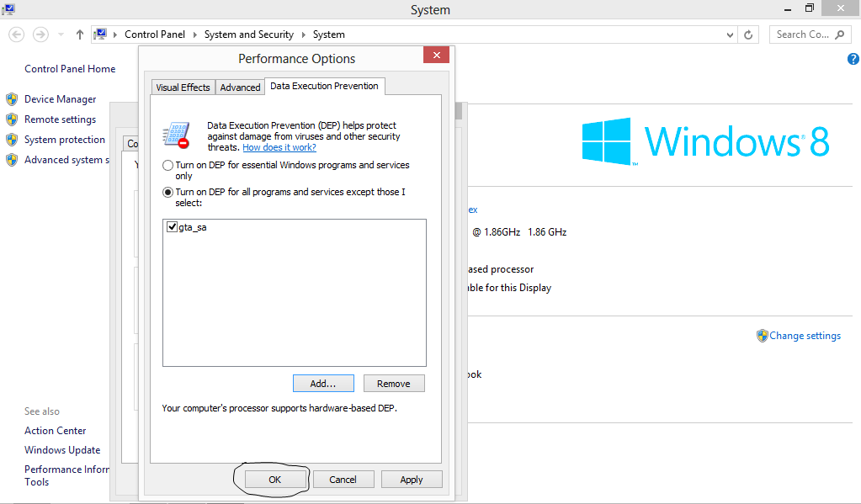Click the Forward navigation arrow
The height and width of the screenshot is (504, 861).
pos(40,34)
